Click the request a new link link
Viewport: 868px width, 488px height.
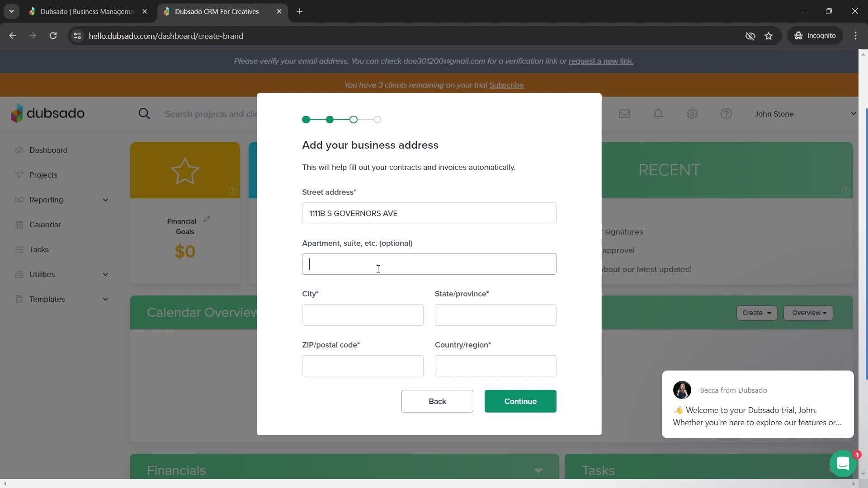click(601, 61)
